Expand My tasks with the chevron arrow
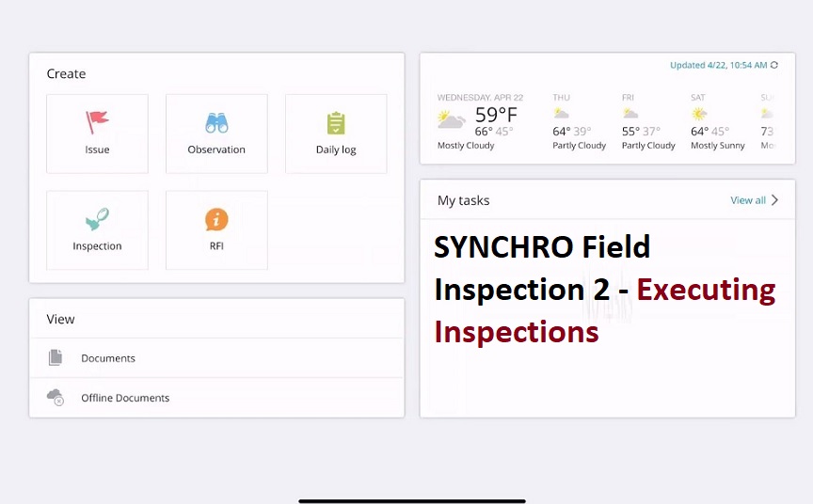 point(774,200)
